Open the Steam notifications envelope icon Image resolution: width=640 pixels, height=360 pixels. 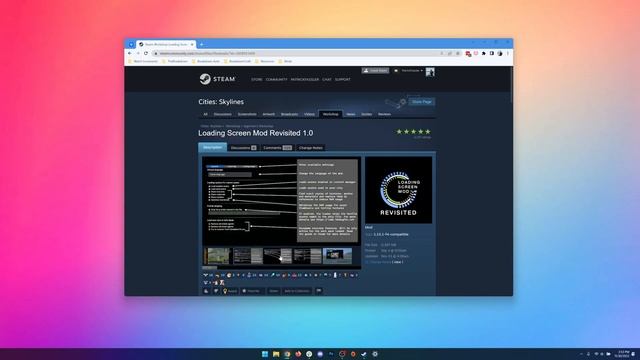pyautogui.click(x=396, y=71)
